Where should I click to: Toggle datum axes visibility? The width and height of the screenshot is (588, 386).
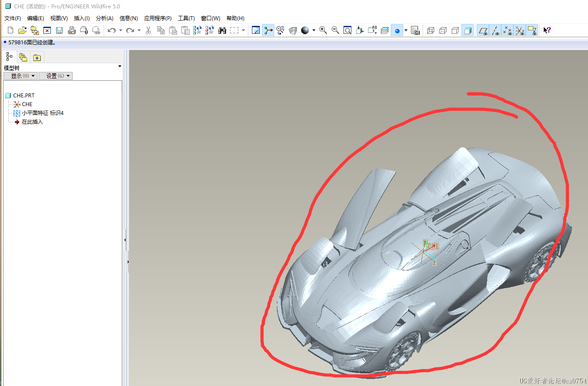(495, 30)
